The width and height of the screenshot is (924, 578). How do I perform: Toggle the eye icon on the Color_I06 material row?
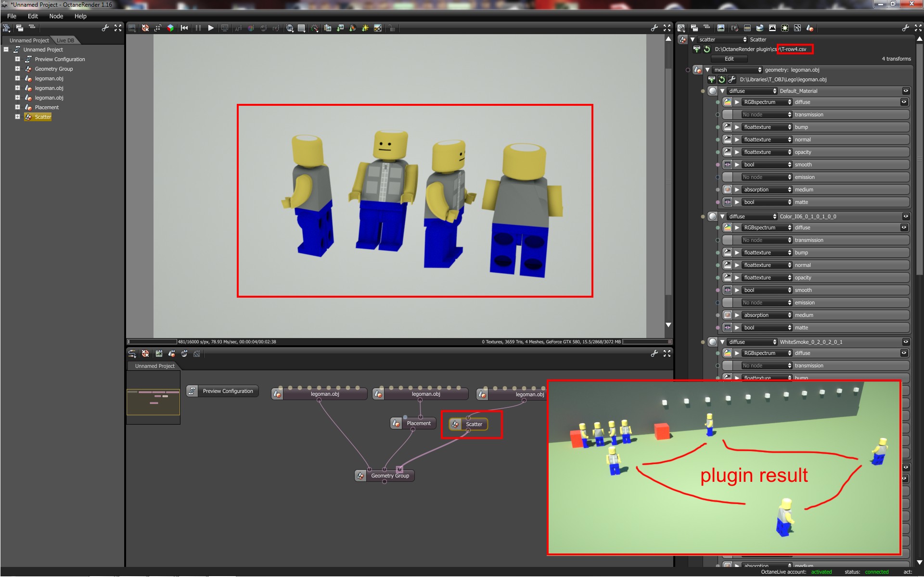[905, 216]
